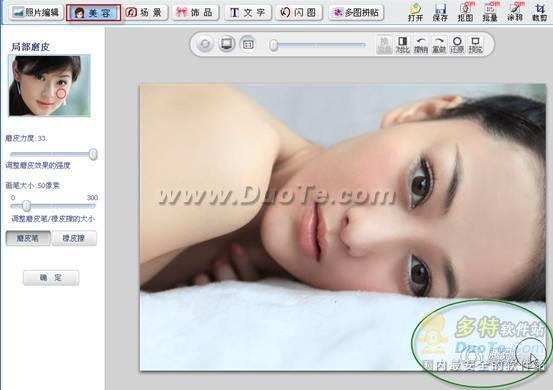Switch to the 场景 scene tab
This screenshot has width=553, height=390.
tap(145, 12)
